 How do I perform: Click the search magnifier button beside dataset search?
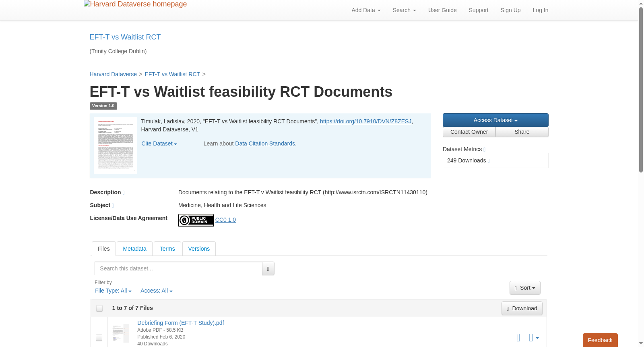[268, 268]
